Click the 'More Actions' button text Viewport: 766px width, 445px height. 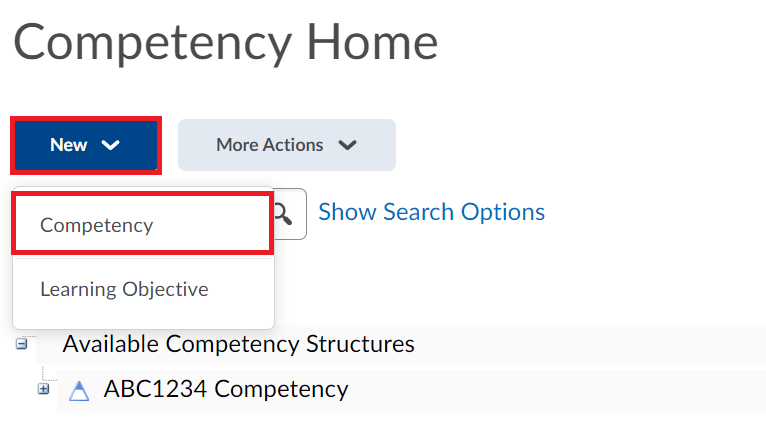(270, 145)
